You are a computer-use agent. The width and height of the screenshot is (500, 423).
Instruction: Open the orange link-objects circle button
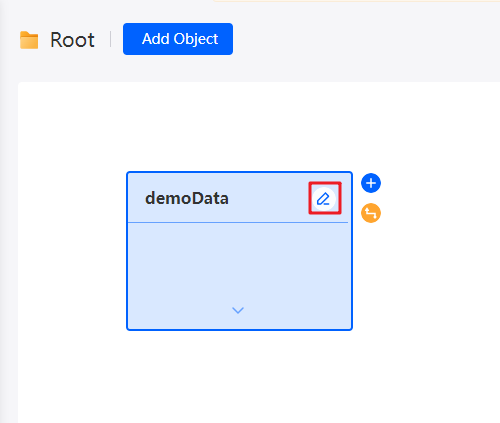point(371,213)
